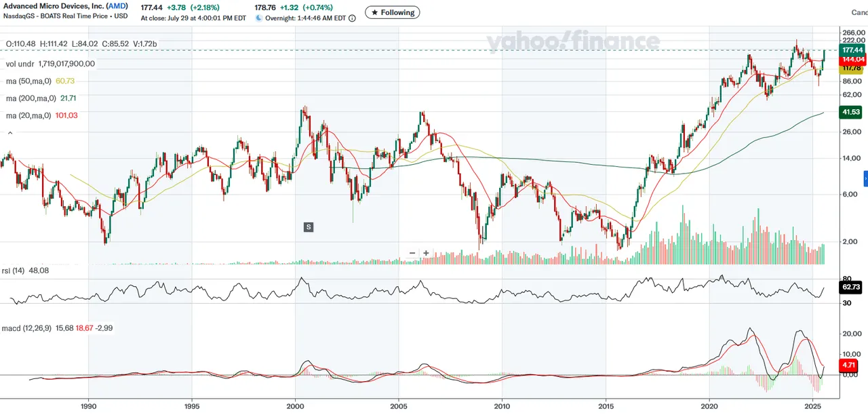Image resolution: width=868 pixels, height=415 pixels.
Task: Click the Advanced Micro Devices, Inc. title
Action: click(54, 6)
